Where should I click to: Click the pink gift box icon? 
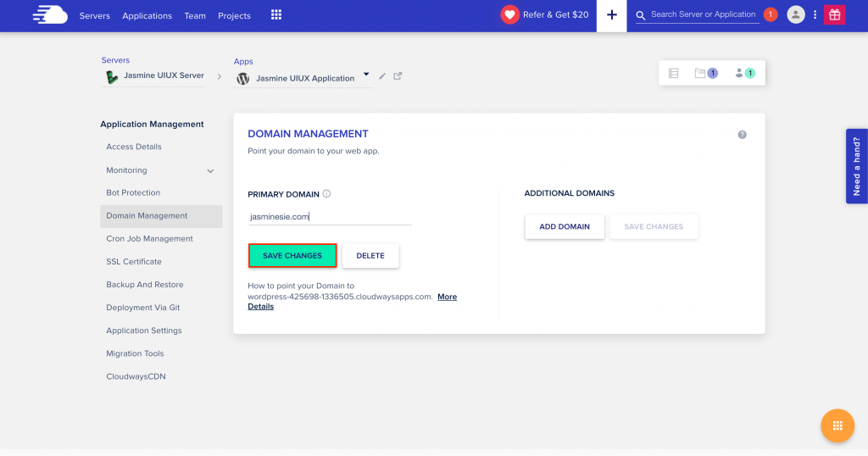pos(834,15)
